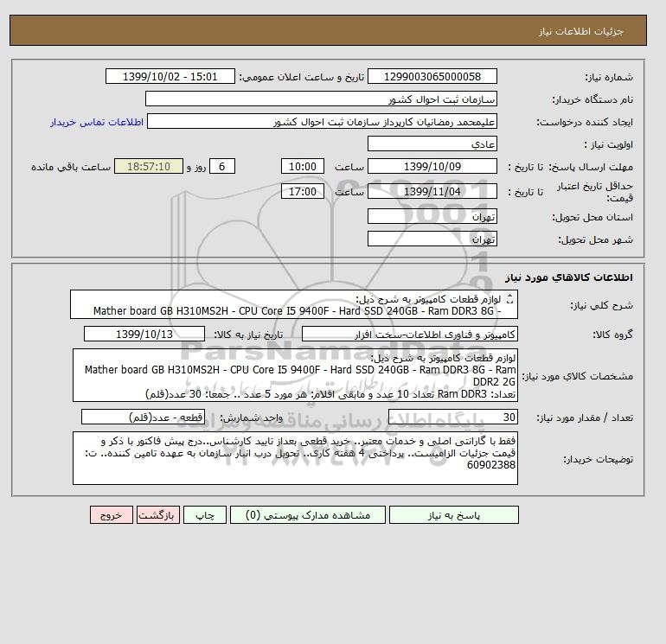Click the مشخصات کالای مورد نیاز text area

295,375
